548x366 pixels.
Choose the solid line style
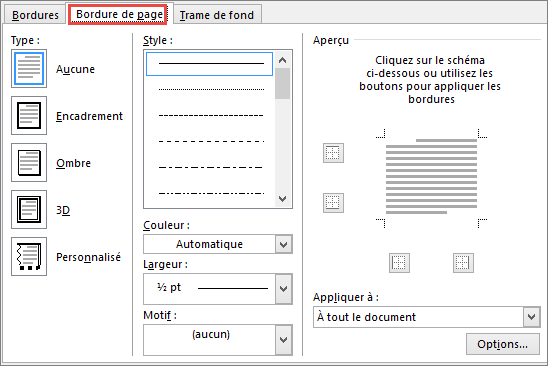[209, 64]
